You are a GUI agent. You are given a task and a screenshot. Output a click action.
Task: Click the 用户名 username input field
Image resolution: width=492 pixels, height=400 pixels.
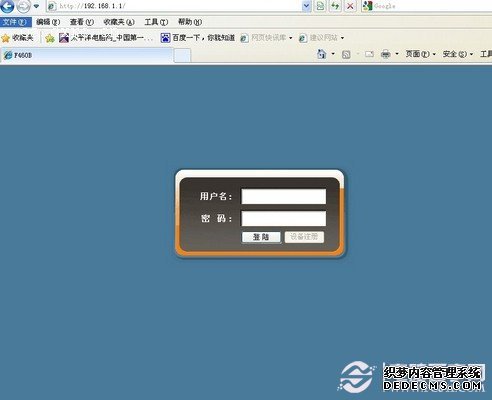tap(284, 196)
